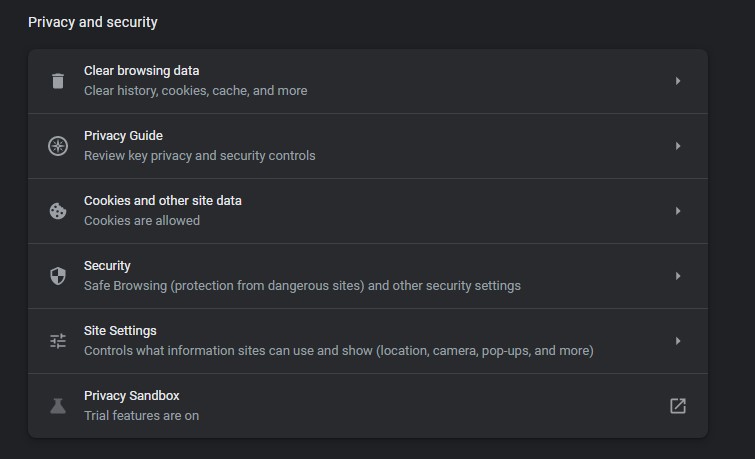755x459 pixels.
Task: Expand the Security row arrow
Action: [x=677, y=276]
